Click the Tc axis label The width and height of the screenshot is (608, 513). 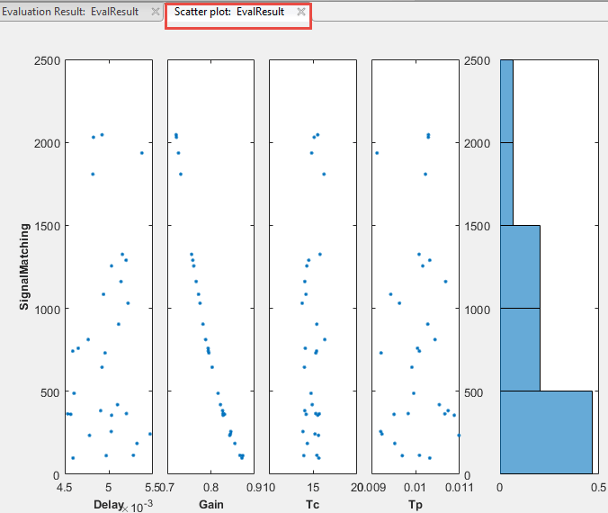pos(313,504)
